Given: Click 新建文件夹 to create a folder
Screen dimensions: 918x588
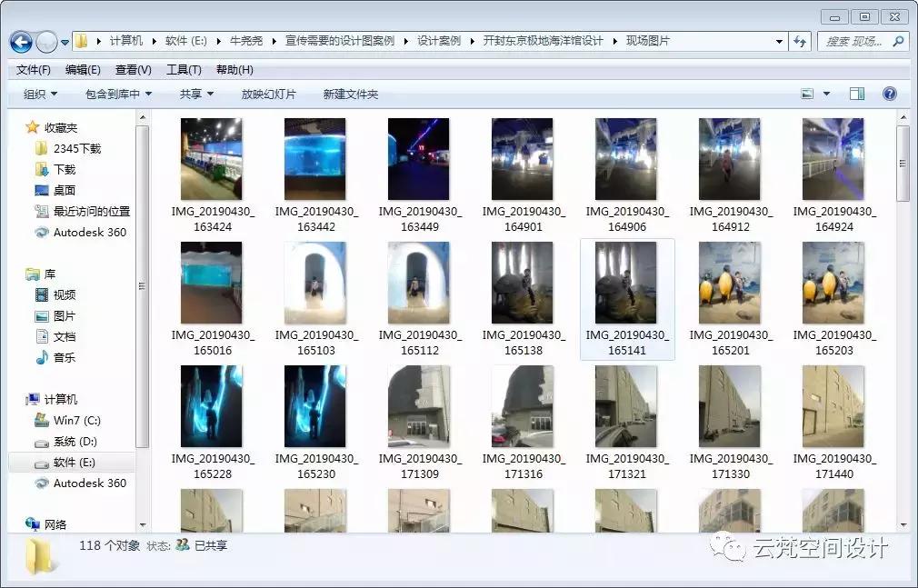Looking at the screenshot, I should (x=351, y=94).
